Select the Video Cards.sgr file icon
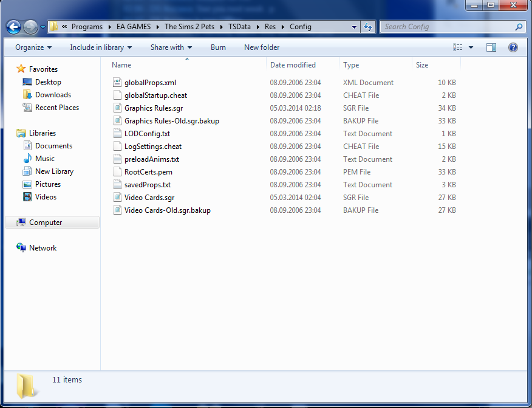This screenshot has height=408, width=532. pyautogui.click(x=118, y=198)
